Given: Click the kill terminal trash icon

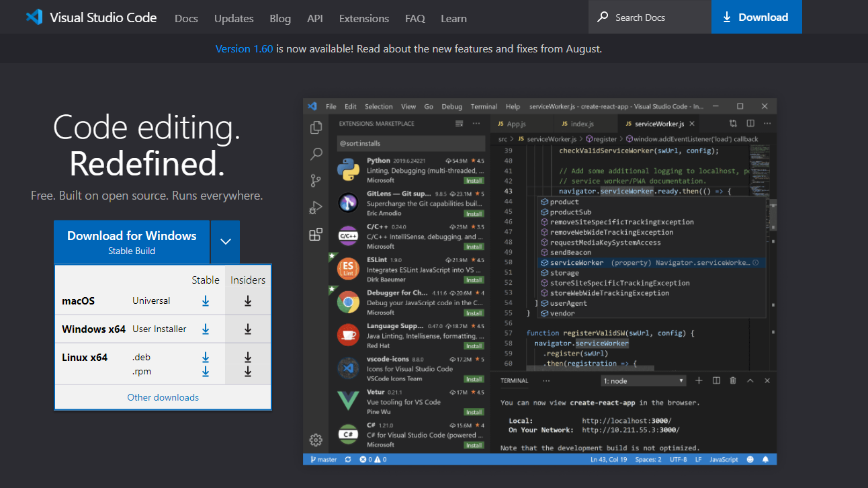Looking at the screenshot, I should tap(733, 380).
